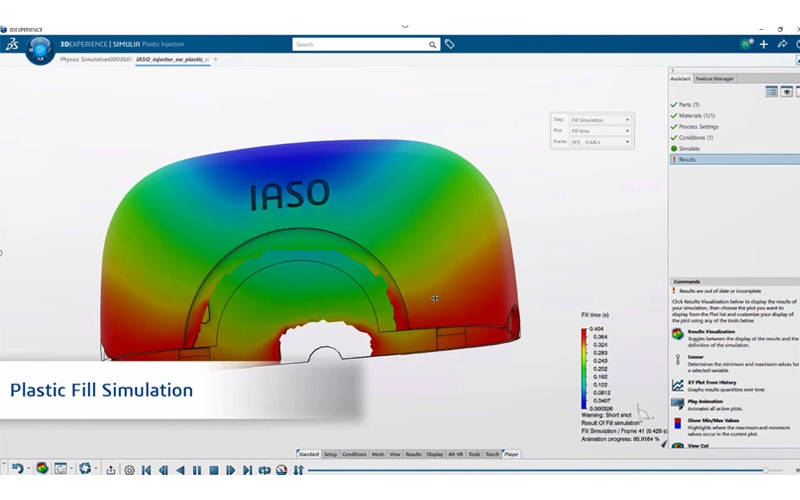Open the Setup toolbar tab

click(330, 454)
